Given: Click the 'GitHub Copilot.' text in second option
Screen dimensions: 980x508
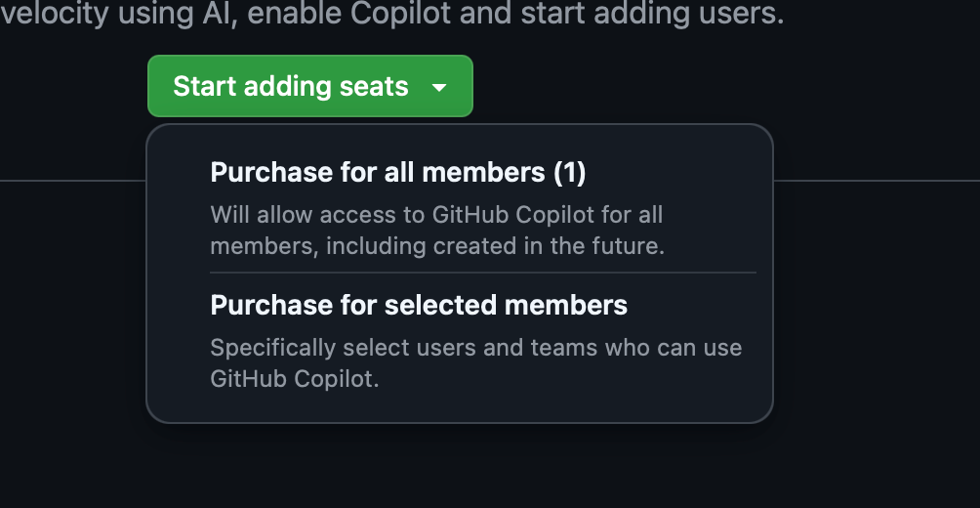Looking at the screenshot, I should pyautogui.click(x=294, y=379).
